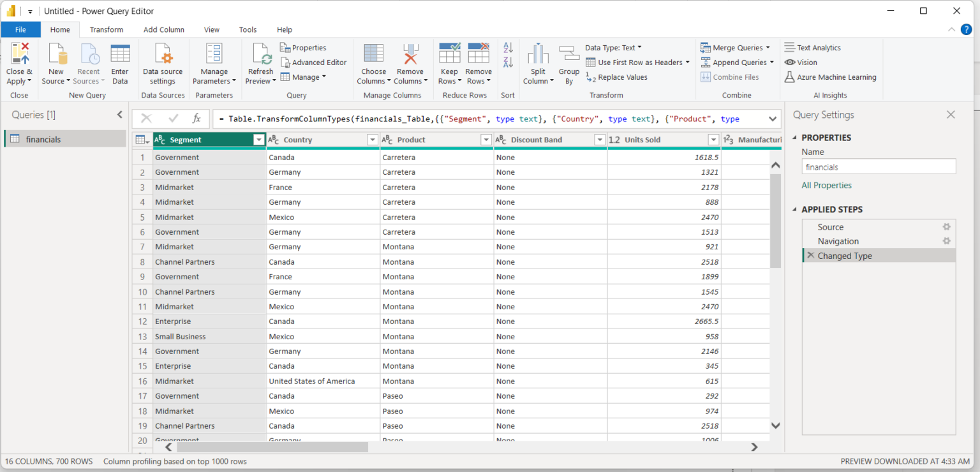Collapse the Queries pane
Image resolution: width=980 pixels, height=472 pixels.
coord(119,115)
